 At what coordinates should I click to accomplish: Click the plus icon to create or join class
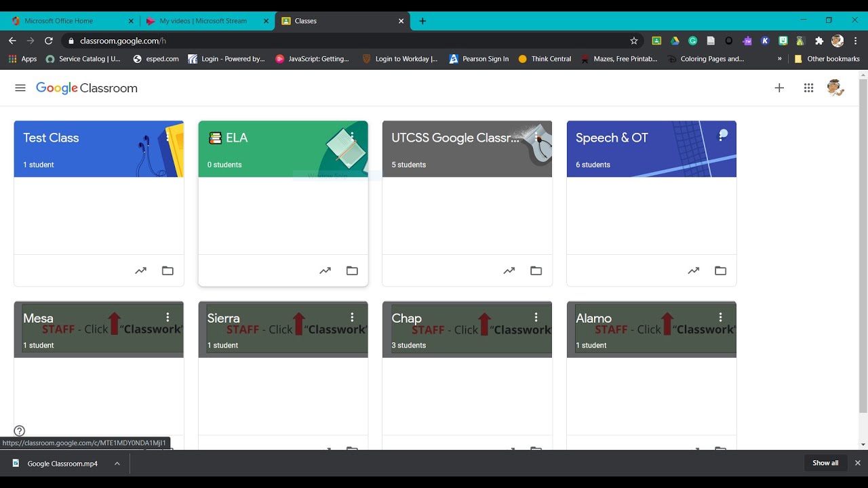779,88
